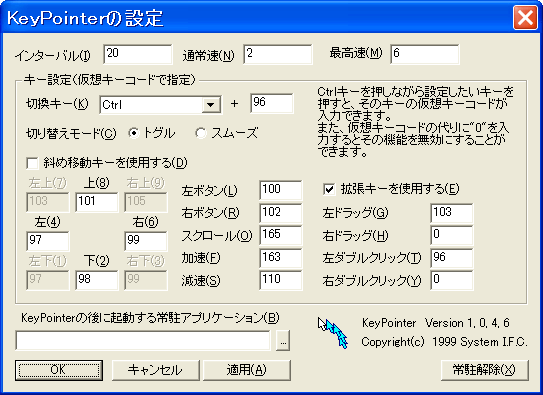Click the 右ダブルクリック field with 0
This screenshot has width=543, height=395.
pos(452,280)
